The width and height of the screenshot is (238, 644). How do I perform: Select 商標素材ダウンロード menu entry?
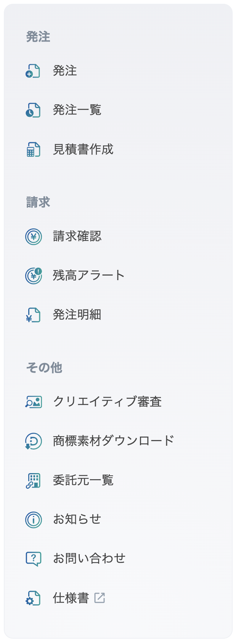pyautogui.click(x=113, y=441)
